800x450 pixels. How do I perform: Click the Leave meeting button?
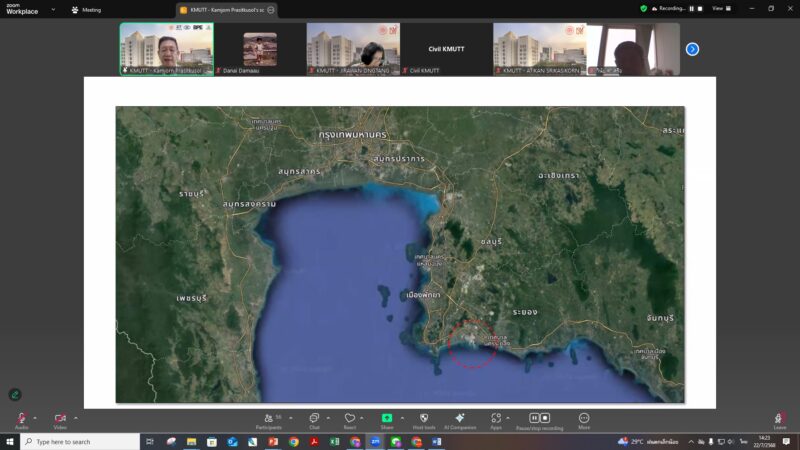[x=779, y=419]
